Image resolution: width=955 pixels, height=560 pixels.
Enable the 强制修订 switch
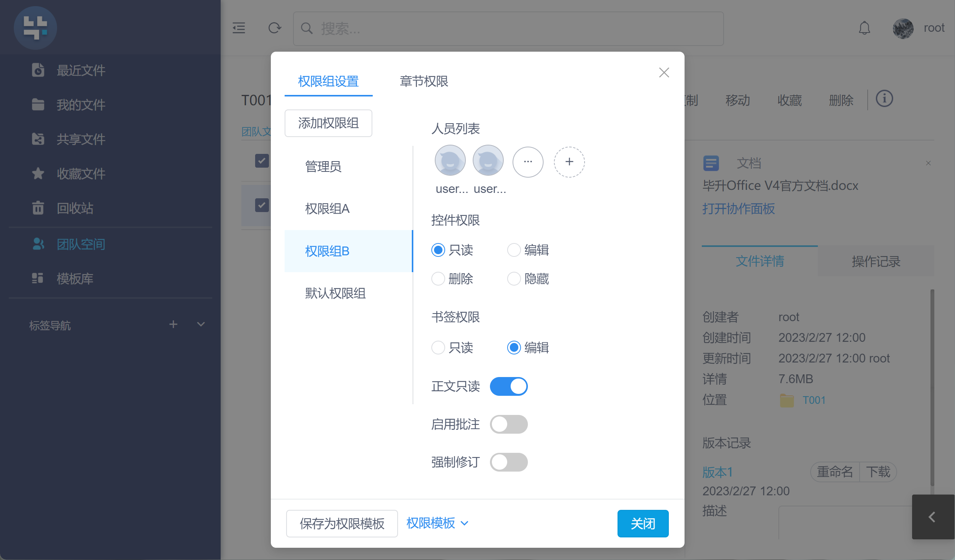point(509,462)
